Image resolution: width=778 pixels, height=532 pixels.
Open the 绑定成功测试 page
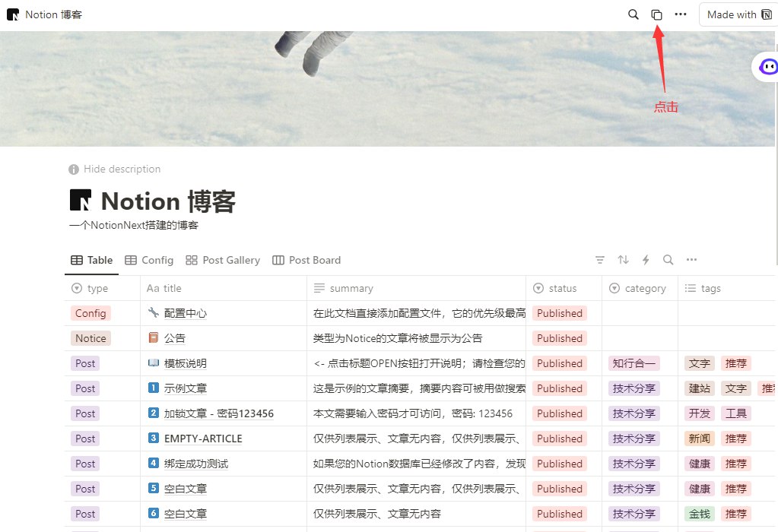196,464
